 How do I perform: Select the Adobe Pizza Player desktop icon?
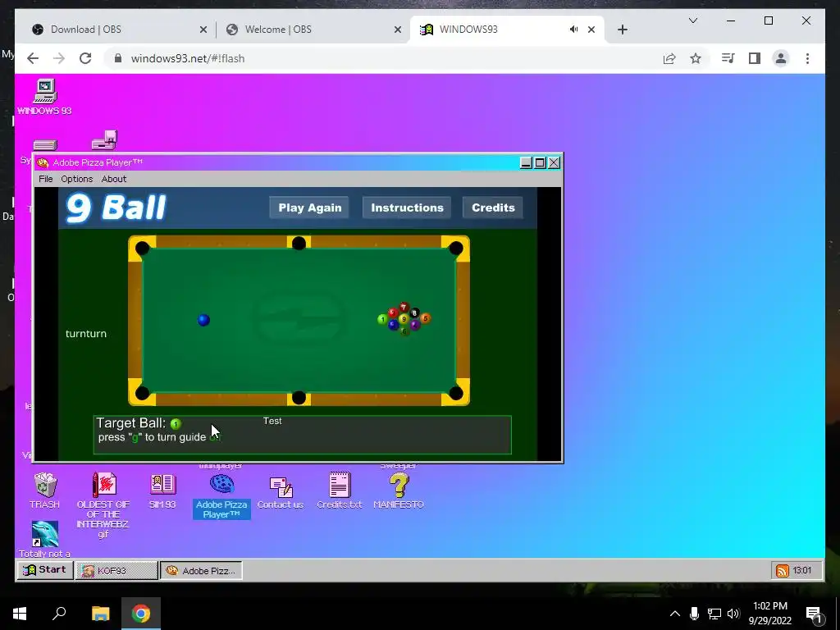pos(221,496)
